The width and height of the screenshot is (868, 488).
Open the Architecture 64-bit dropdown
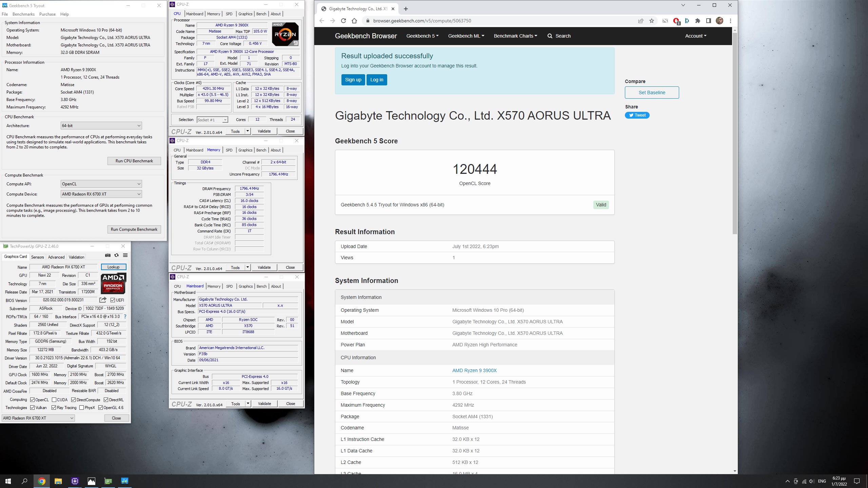101,126
